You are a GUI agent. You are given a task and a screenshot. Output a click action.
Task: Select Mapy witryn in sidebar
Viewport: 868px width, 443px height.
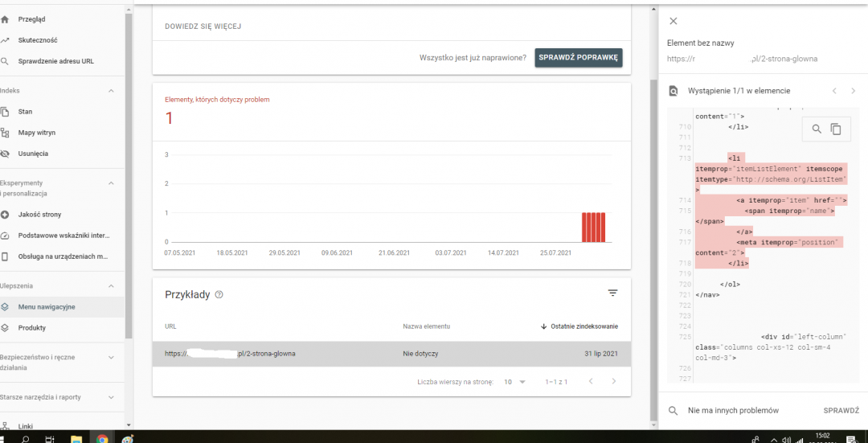coord(37,133)
